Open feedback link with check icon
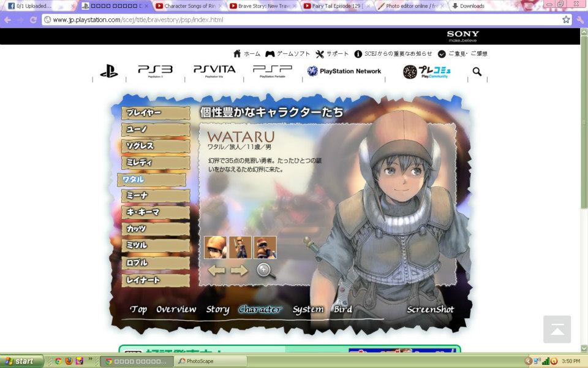588x368 pixels. [462, 54]
